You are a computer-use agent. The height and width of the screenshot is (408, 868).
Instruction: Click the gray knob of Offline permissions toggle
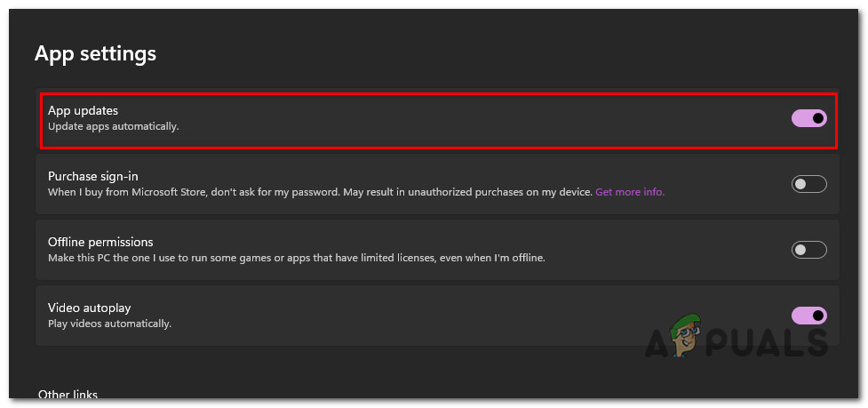pyautogui.click(x=800, y=250)
